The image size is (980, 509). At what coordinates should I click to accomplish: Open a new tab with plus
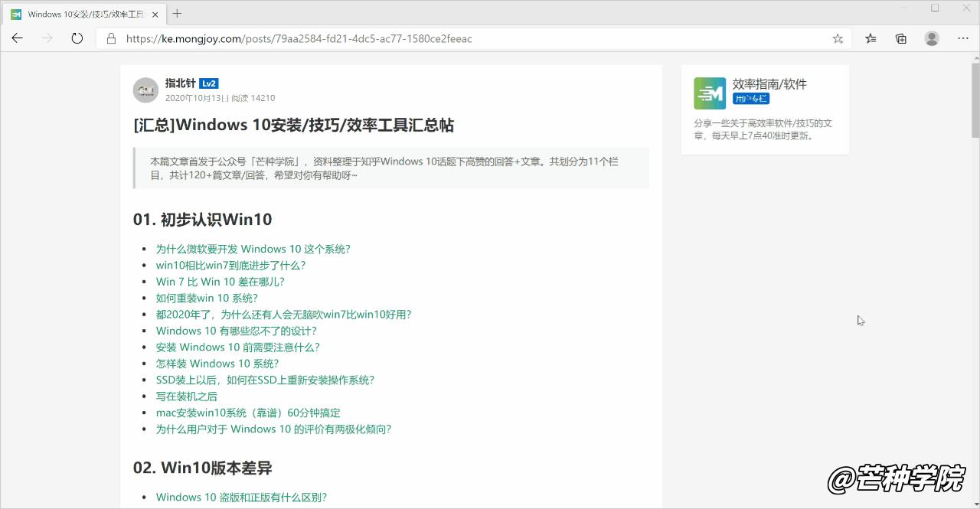point(177,13)
